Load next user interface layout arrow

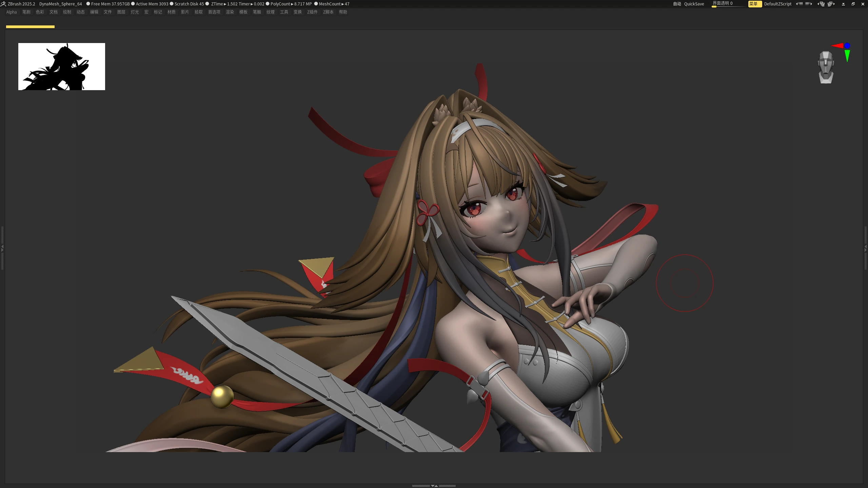pyautogui.click(x=831, y=4)
